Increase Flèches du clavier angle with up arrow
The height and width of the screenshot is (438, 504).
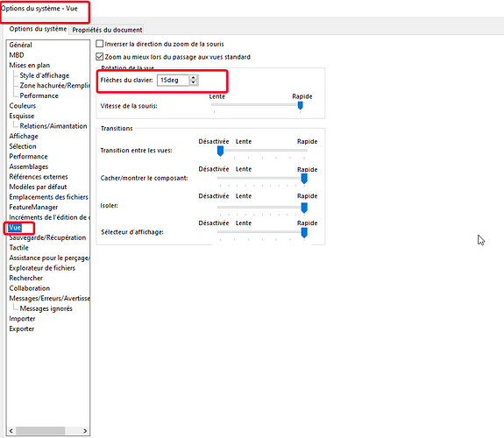coord(193,78)
